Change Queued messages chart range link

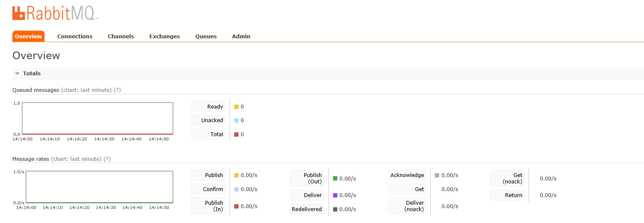click(86, 90)
